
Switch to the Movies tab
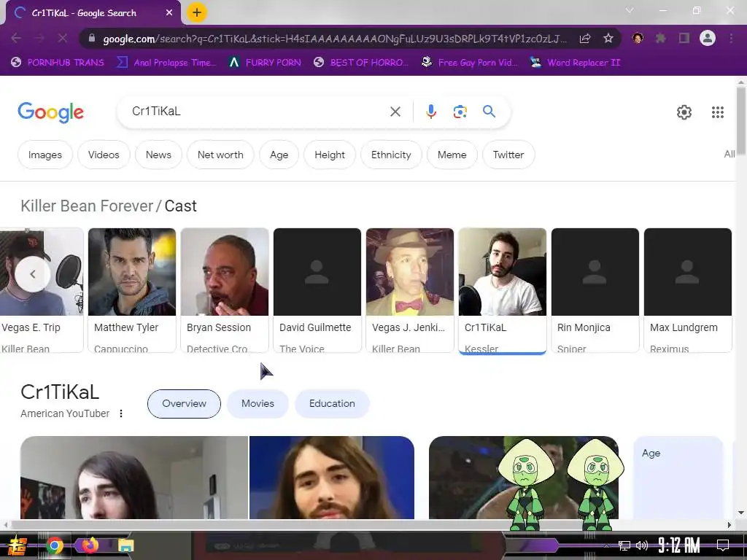coord(258,404)
